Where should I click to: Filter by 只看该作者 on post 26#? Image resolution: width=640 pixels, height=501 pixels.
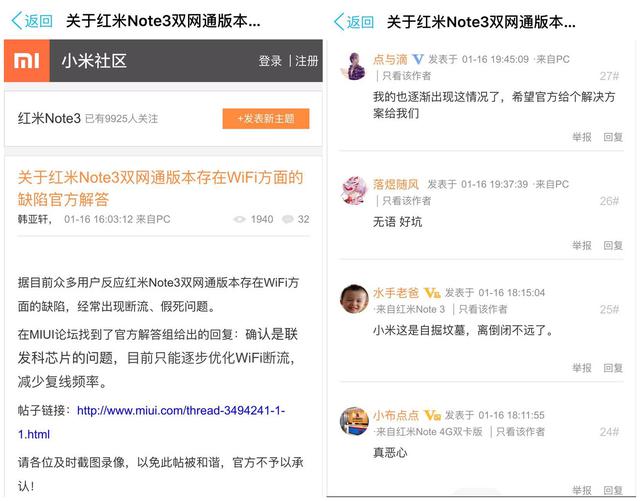[x=407, y=201]
